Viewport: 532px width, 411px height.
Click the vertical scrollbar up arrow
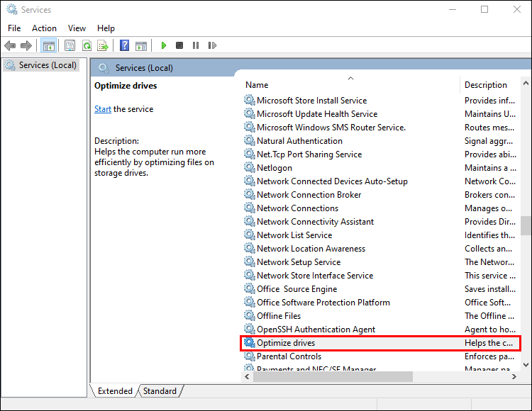coord(526,83)
